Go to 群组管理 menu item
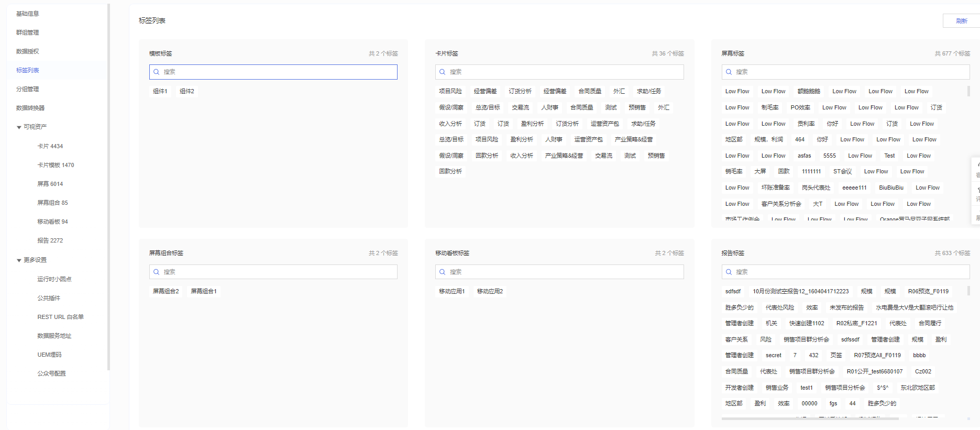 (x=28, y=32)
